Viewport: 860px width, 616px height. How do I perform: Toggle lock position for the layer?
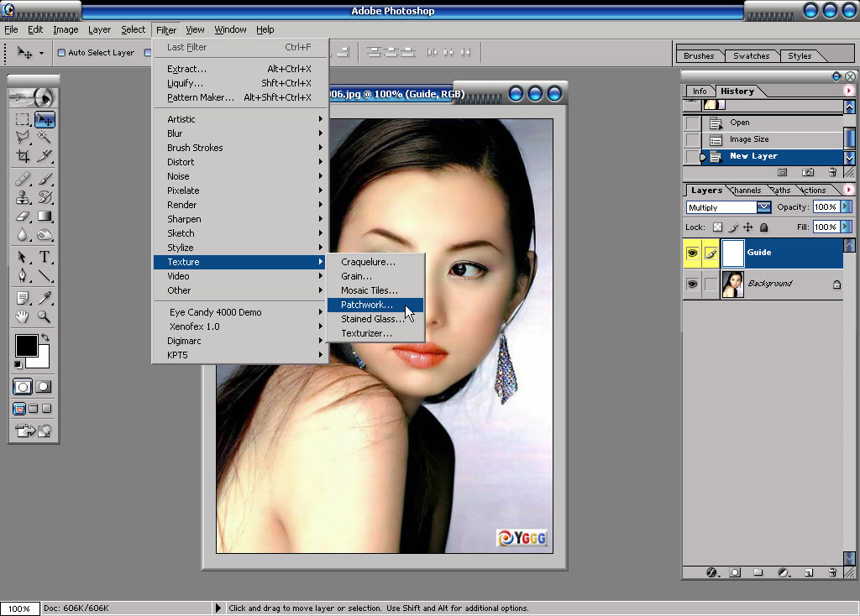[x=747, y=227]
